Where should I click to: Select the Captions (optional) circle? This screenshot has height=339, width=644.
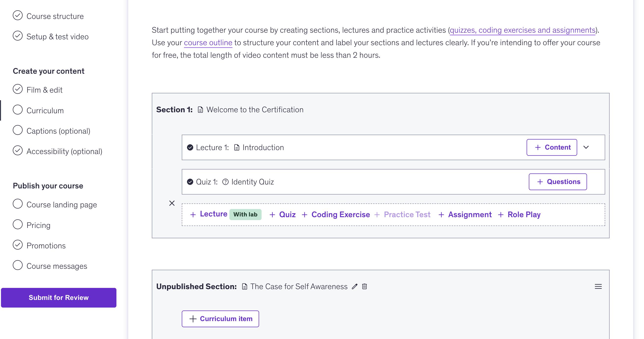click(x=18, y=130)
